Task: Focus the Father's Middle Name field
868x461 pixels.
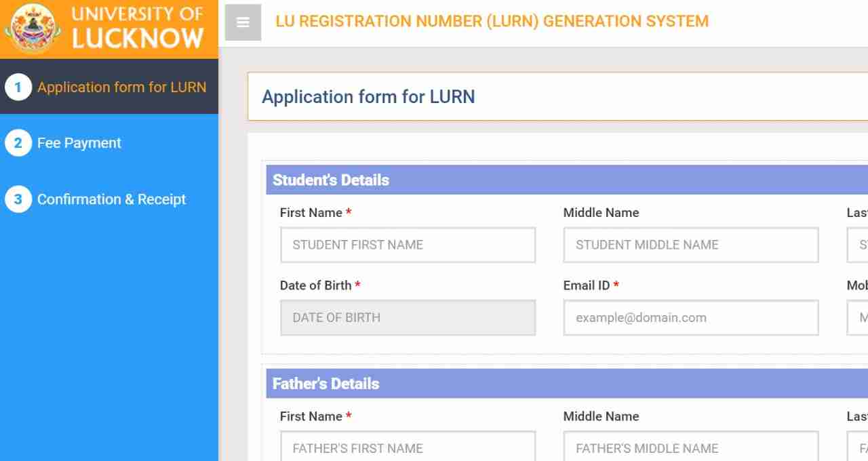Action: (691, 446)
